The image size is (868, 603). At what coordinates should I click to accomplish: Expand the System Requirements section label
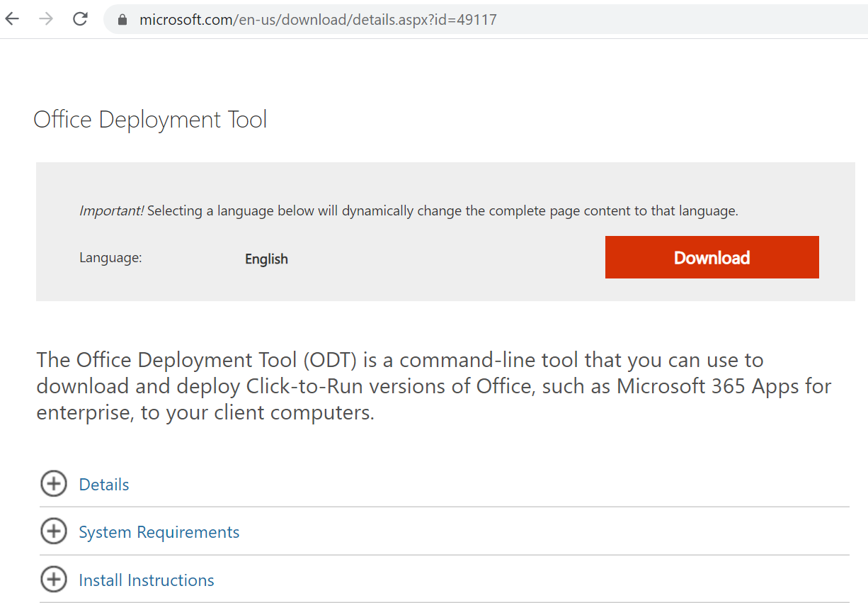159,532
